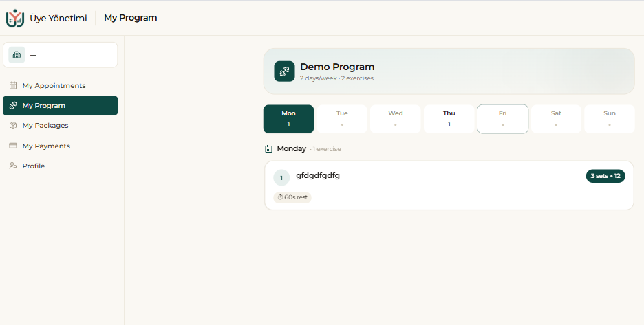644x325 pixels.
Task: Click the dumbbell icon beside My Program
Action: [x=13, y=105]
